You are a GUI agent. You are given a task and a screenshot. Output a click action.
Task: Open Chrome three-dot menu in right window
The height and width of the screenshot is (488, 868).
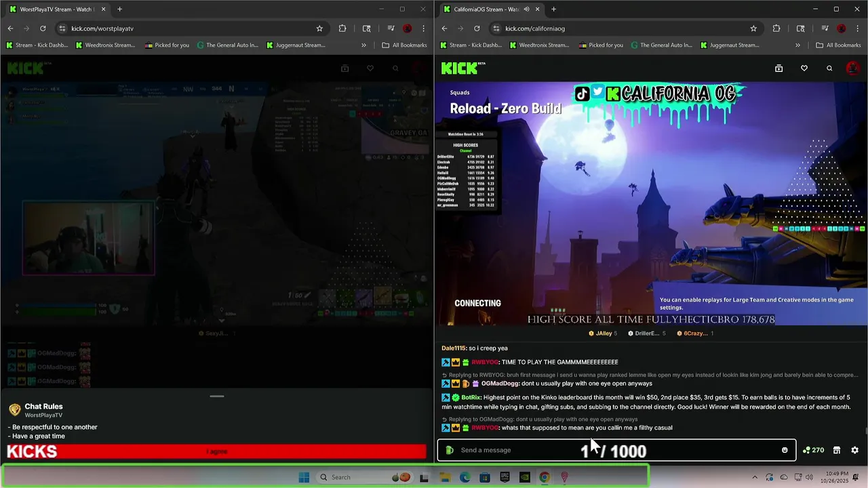(x=858, y=28)
